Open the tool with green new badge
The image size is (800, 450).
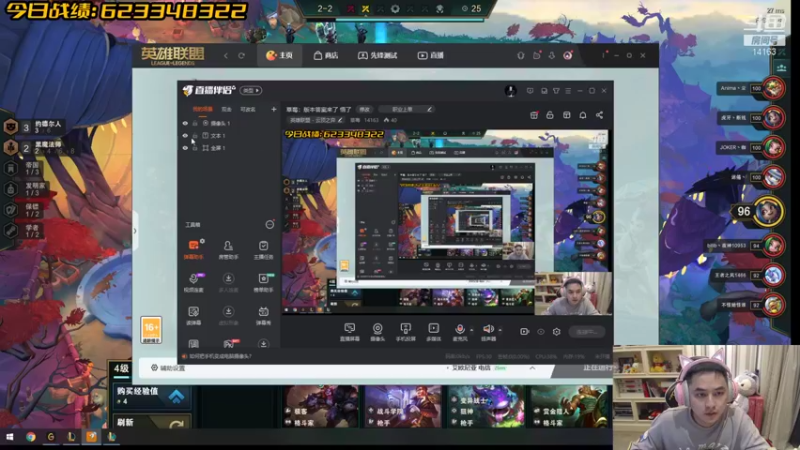[263, 282]
